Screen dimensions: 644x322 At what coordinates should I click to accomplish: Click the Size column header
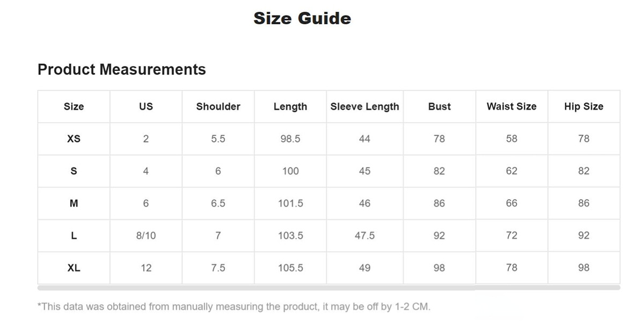[x=74, y=106]
